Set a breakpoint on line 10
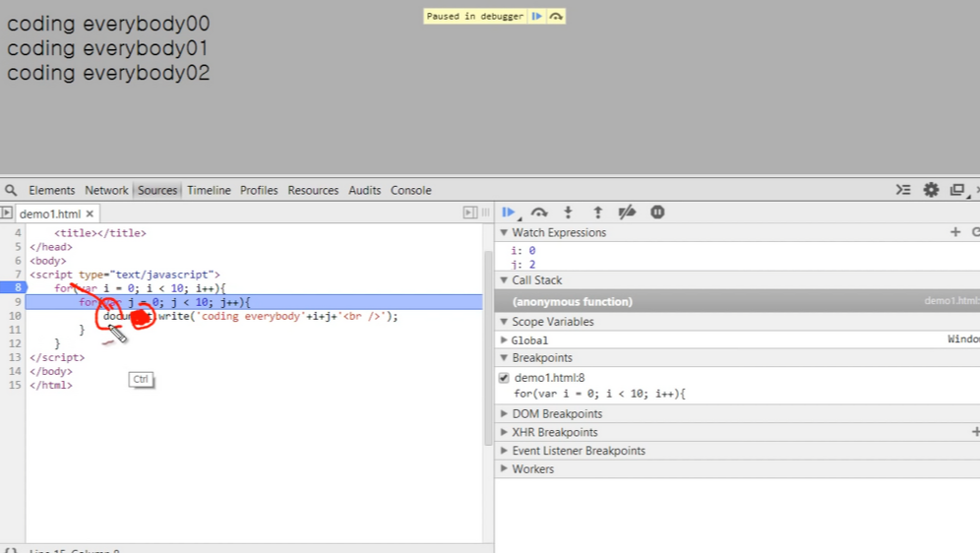Image resolution: width=980 pixels, height=553 pixels. [x=13, y=316]
